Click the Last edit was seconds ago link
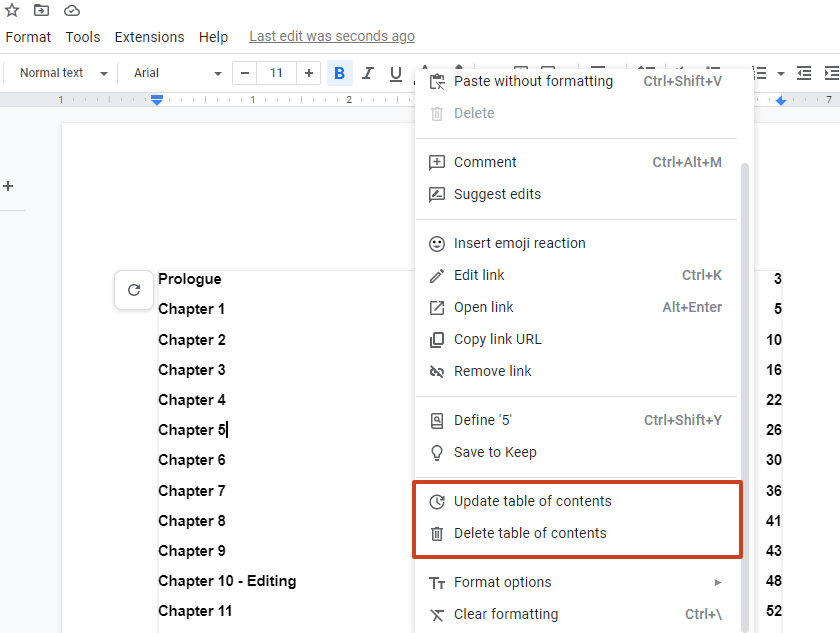The image size is (840, 633). (x=331, y=36)
